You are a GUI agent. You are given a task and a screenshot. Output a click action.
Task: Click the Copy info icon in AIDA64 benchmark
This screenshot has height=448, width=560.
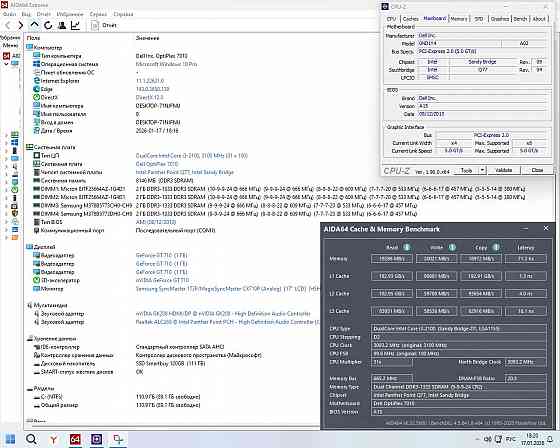pos(496,247)
